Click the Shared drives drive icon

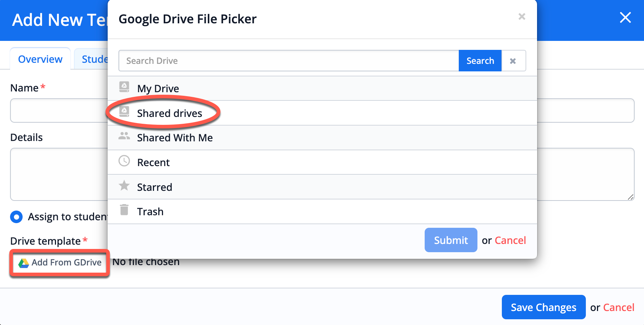tap(124, 112)
